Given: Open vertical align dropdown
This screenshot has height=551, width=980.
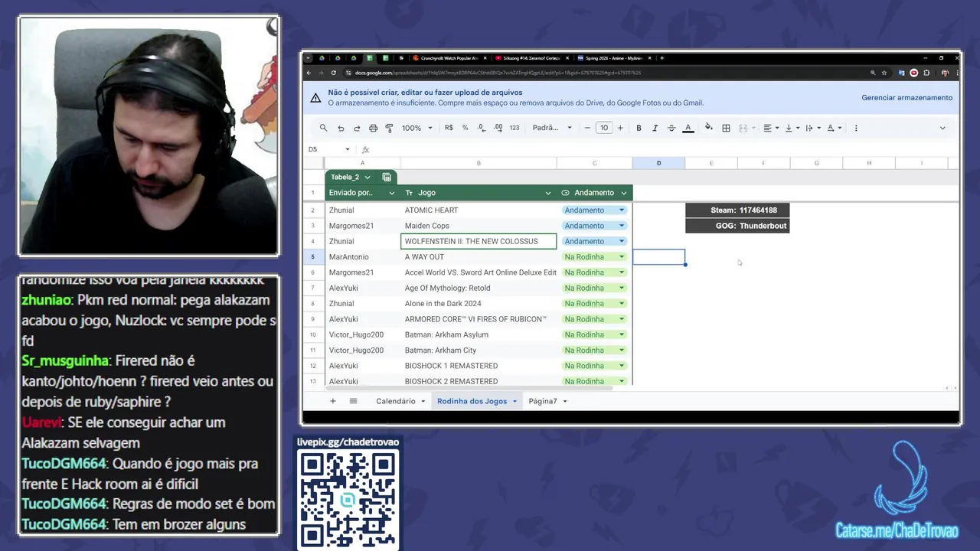Looking at the screenshot, I should point(792,128).
